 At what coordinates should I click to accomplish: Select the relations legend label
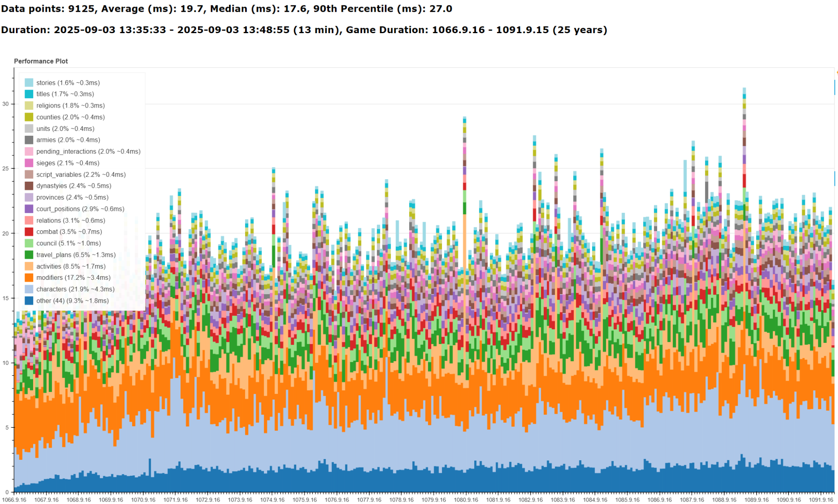[x=70, y=220]
